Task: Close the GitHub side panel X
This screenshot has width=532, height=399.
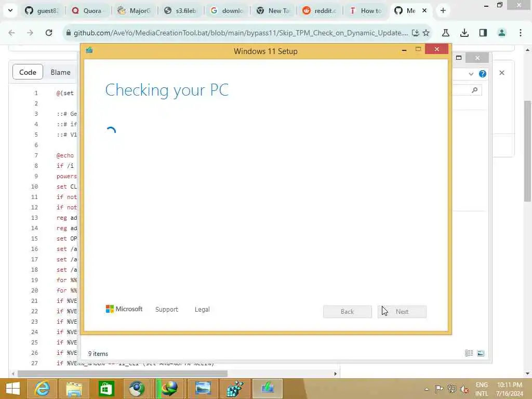Action: (502, 73)
